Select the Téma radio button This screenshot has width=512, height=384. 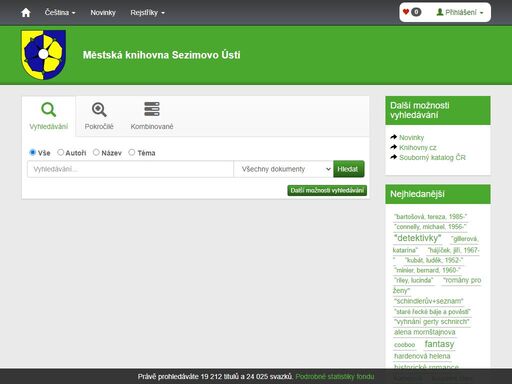tap(132, 152)
